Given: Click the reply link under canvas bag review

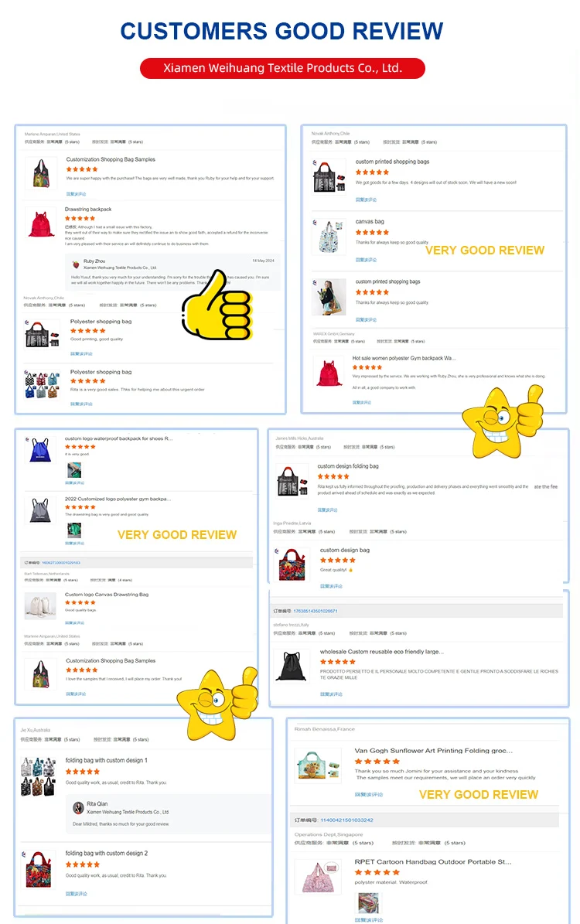Looking at the screenshot, I should (366, 260).
